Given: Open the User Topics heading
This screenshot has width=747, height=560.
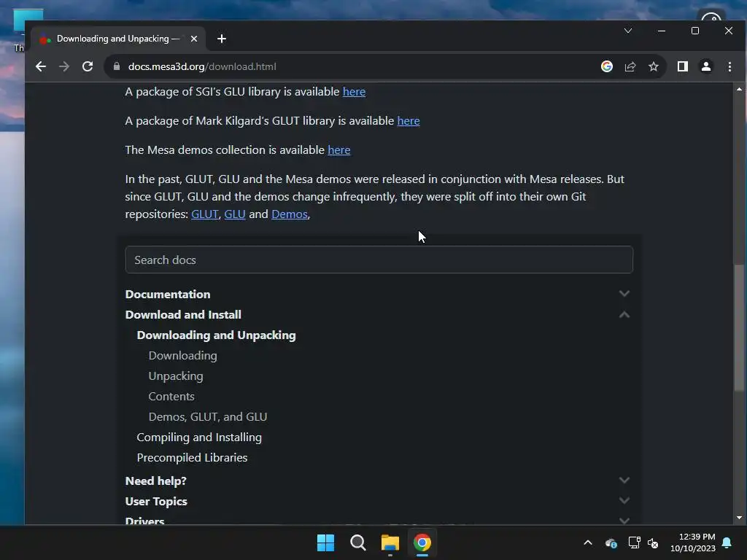Looking at the screenshot, I should [x=156, y=502].
